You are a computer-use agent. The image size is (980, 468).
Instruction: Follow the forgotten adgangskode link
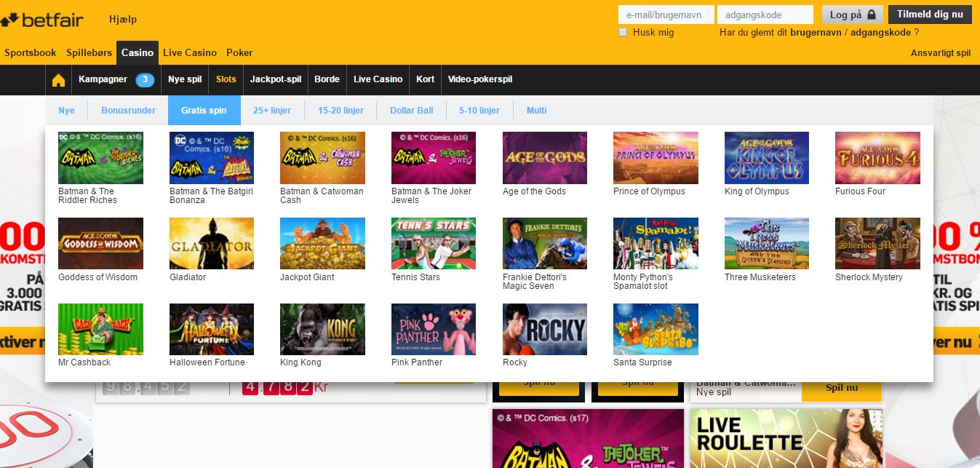(x=880, y=33)
